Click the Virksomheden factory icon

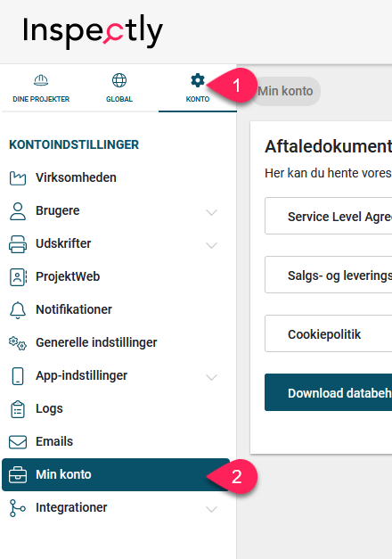[x=18, y=178]
